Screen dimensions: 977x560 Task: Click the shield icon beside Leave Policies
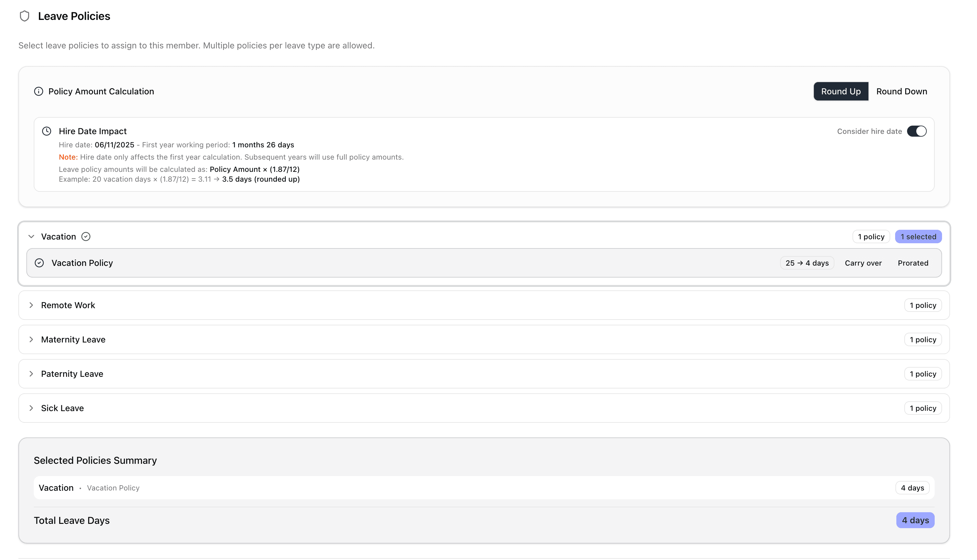click(24, 16)
